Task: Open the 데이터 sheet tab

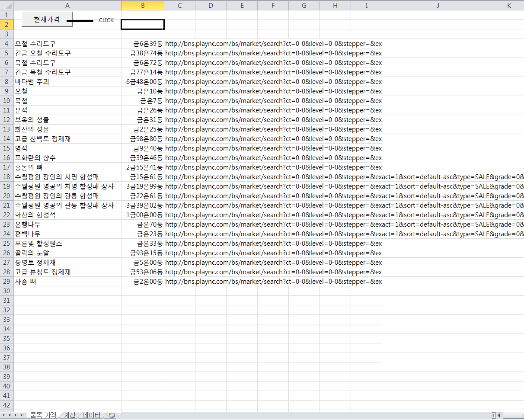Action: [91, 415]
